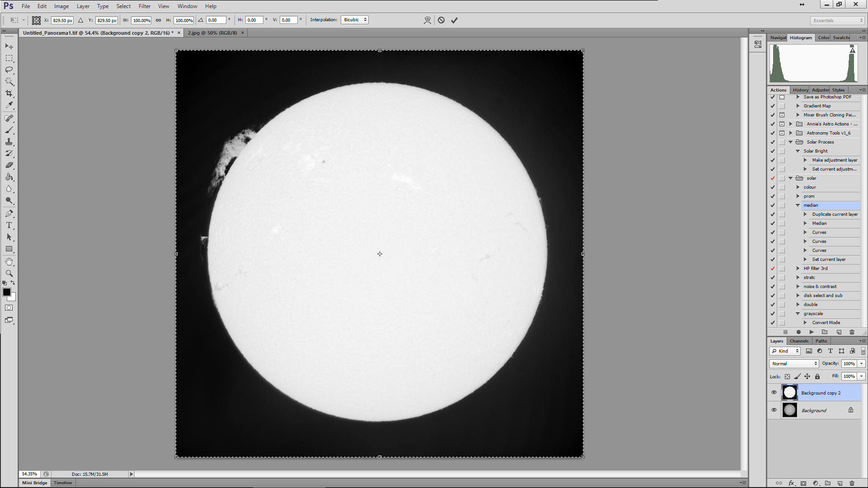Click the begin recording button in Actions panel

(x=798, y=332)
